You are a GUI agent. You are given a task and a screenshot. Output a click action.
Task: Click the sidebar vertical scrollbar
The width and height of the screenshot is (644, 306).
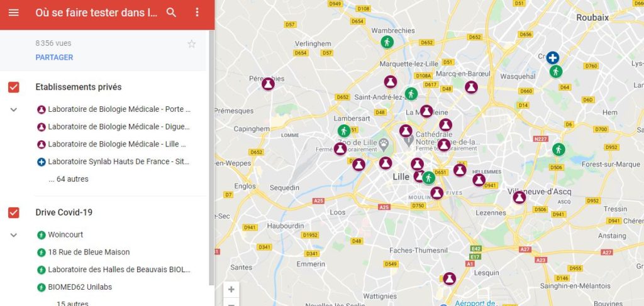pyautogui.click(x=211, y=158)
